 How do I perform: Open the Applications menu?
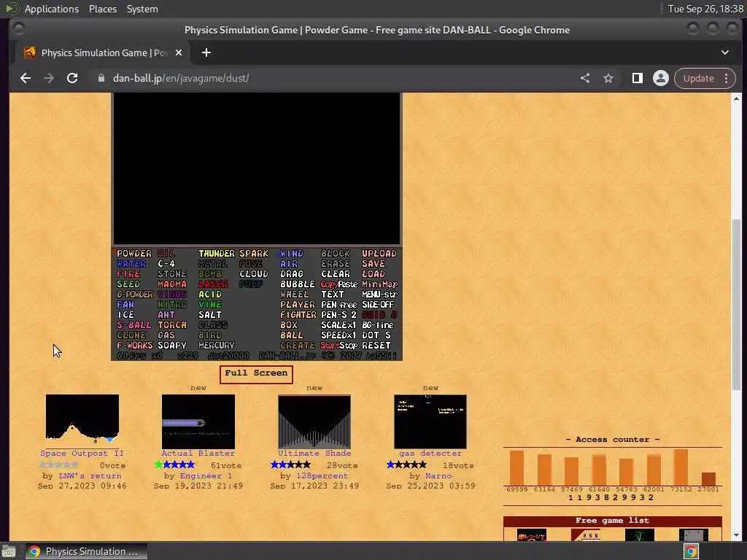tap(52, 9)
